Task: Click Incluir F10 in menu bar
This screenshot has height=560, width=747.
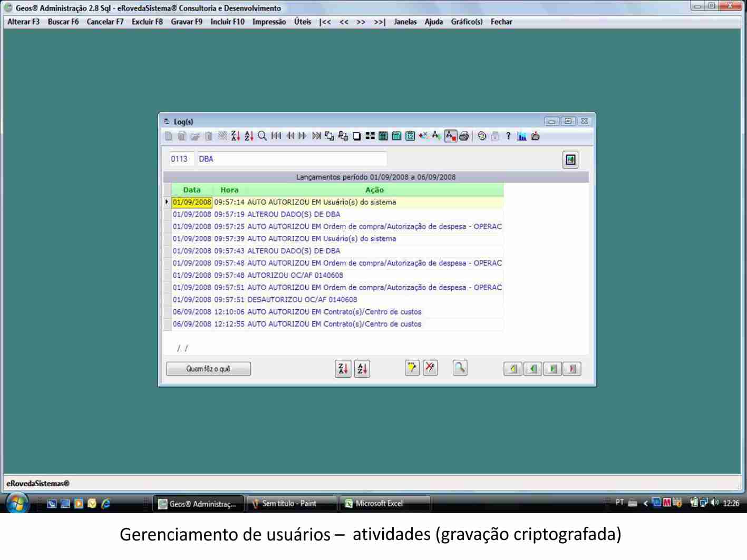Action: [227, 22]
